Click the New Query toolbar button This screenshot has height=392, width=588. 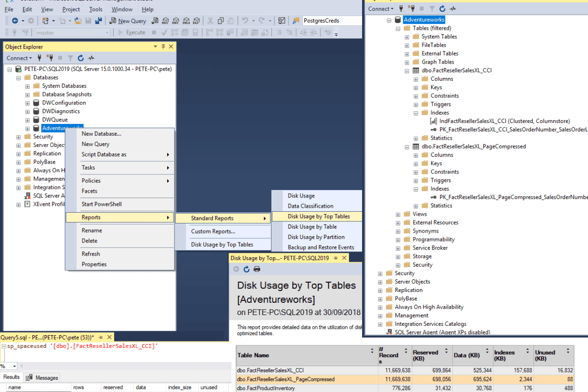coord(128,21)
